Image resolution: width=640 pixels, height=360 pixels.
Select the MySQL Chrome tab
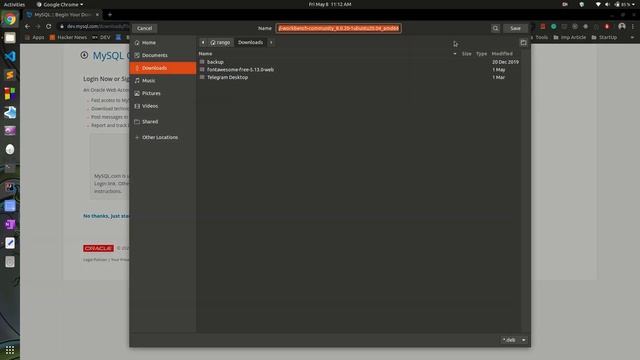coord(63,15)
